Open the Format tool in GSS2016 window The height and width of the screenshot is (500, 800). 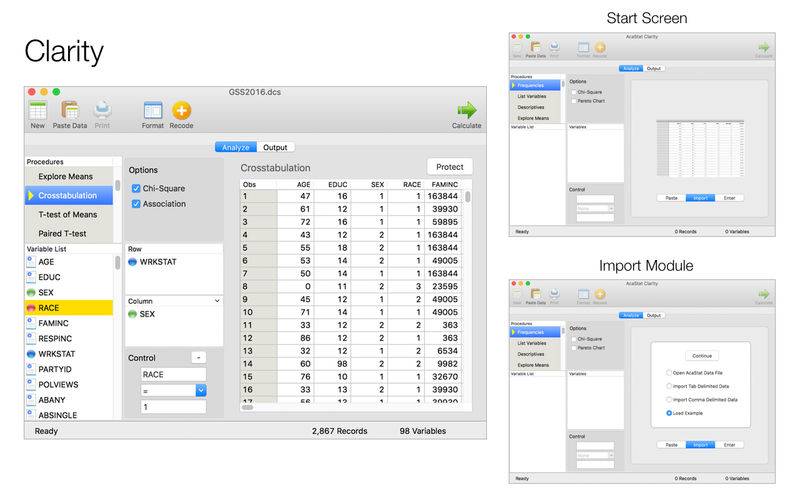(x=153, y=110)
